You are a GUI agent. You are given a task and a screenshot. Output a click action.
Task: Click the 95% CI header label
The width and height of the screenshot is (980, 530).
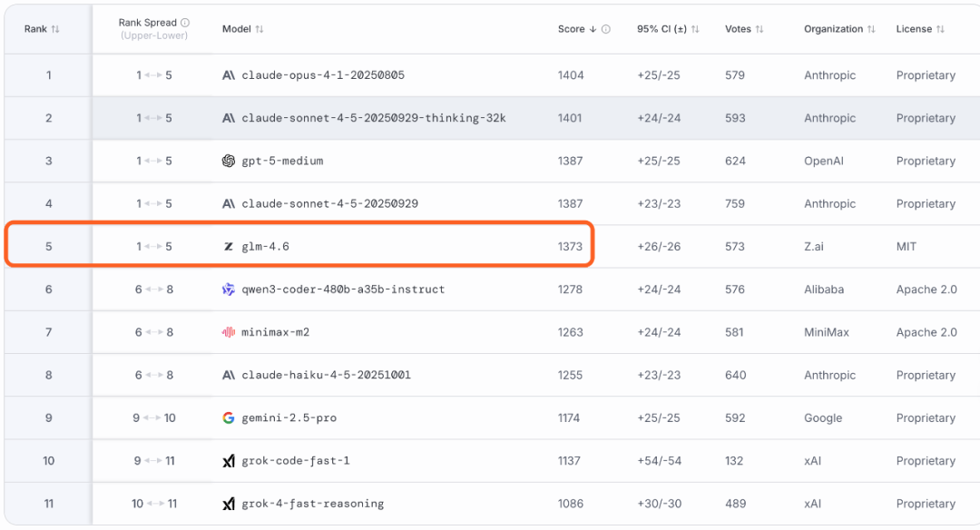661,29
